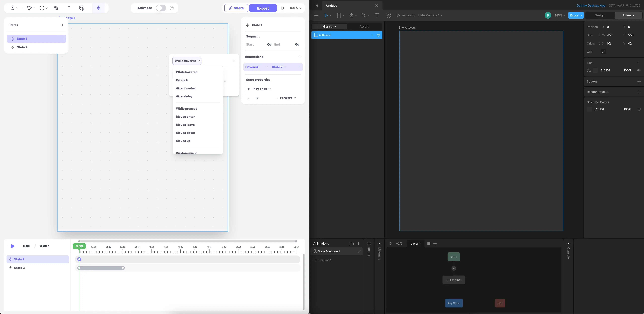Screen dimensions: 644x314
Task: Open the While hovered trigger dropdown
Action: coord(187,61)
